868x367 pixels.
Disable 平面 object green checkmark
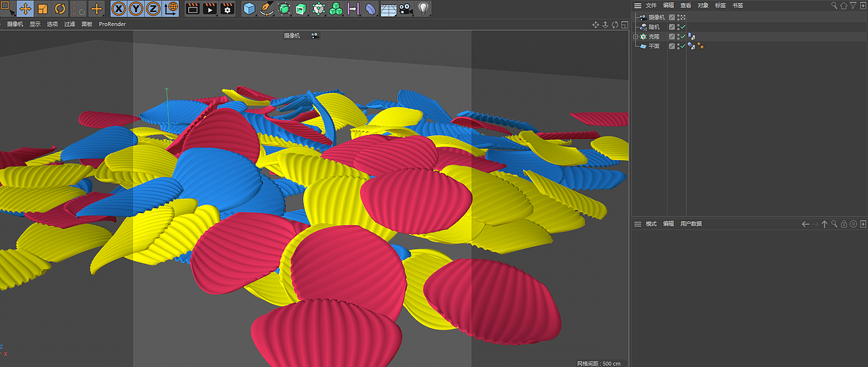click(683, 46)
